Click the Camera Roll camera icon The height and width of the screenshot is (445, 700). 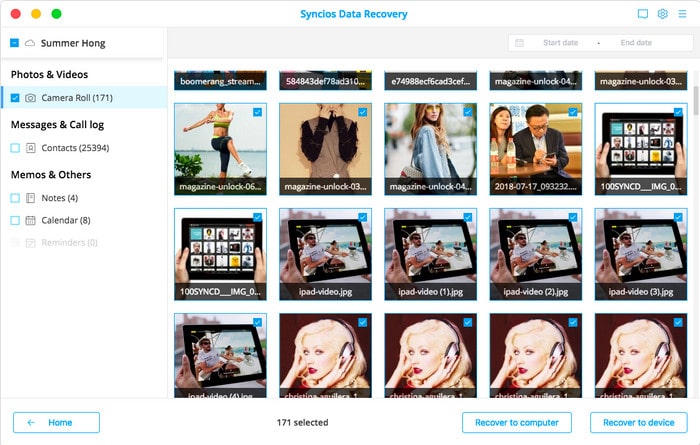click(31, 98)
